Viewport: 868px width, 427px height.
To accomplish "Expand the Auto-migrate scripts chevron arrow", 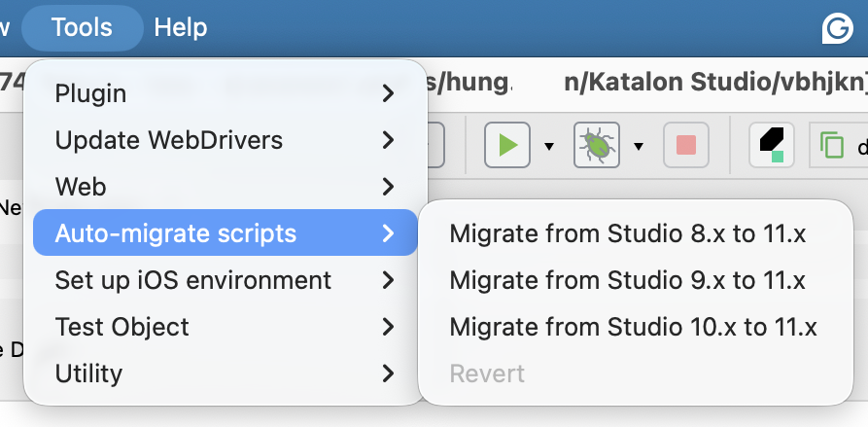I will click(389, 233).
